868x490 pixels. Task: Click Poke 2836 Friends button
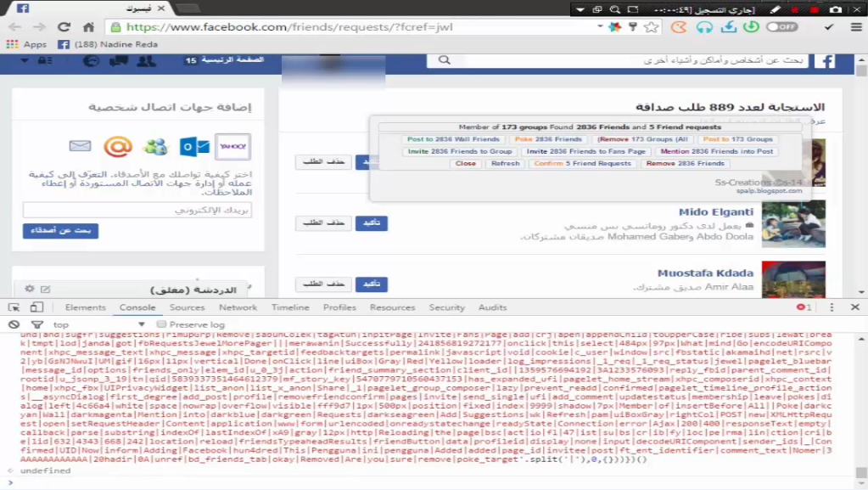548,139
